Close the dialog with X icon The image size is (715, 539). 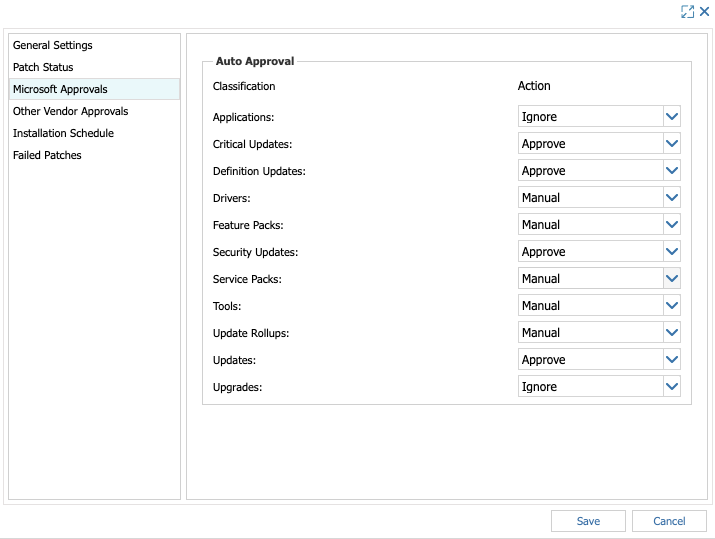[x=705, y=11]
